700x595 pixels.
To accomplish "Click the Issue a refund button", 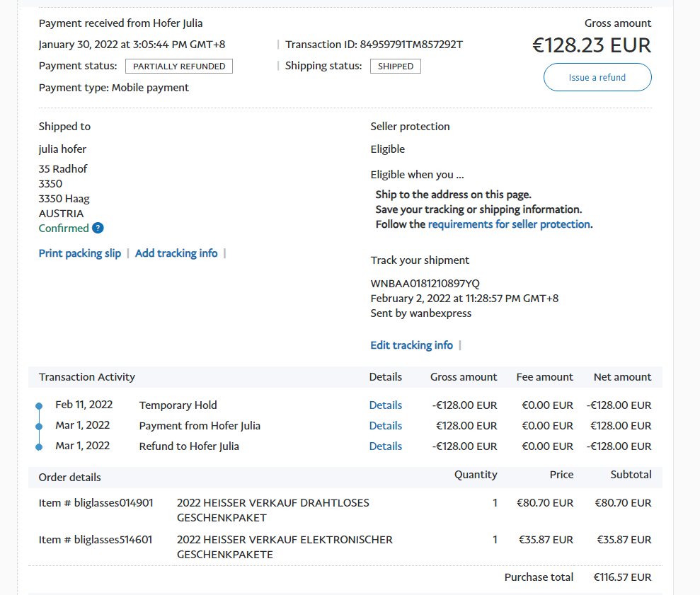I will 597,77.
